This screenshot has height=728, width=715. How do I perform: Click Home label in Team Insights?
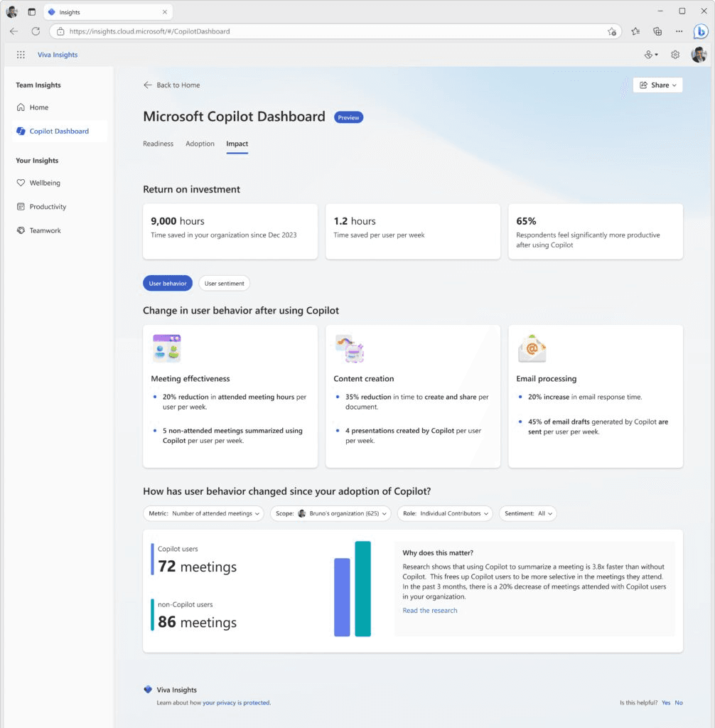click(39, 107)
